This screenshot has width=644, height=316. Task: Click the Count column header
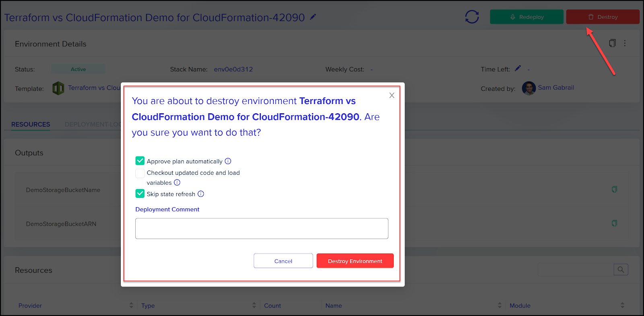272,306
